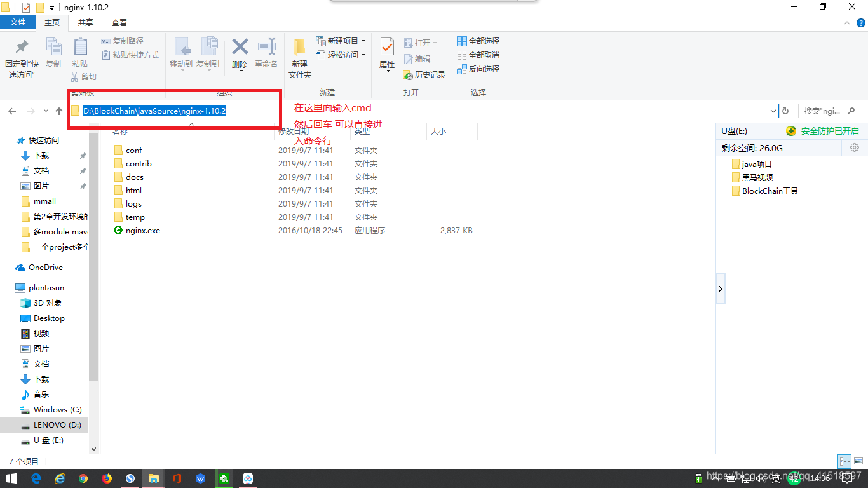Switch to the 查看 ribbon tab
Image resolution: width=868 pixels, height=488 pixels.
tap(119, 22)
